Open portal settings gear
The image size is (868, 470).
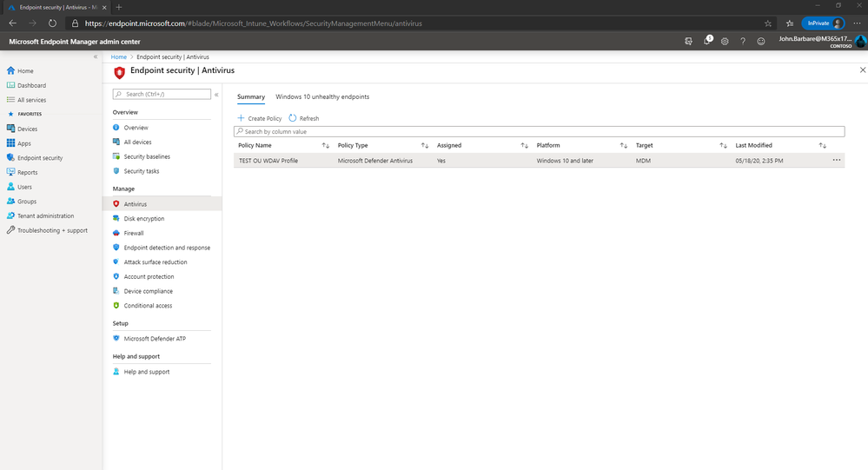[x=725, y=42]
